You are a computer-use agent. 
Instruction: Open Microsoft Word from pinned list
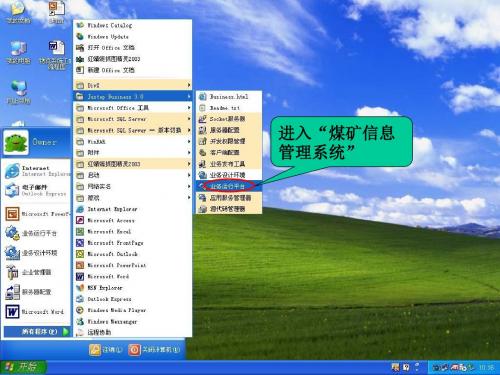pyautogui.click(x=36, y=312)
